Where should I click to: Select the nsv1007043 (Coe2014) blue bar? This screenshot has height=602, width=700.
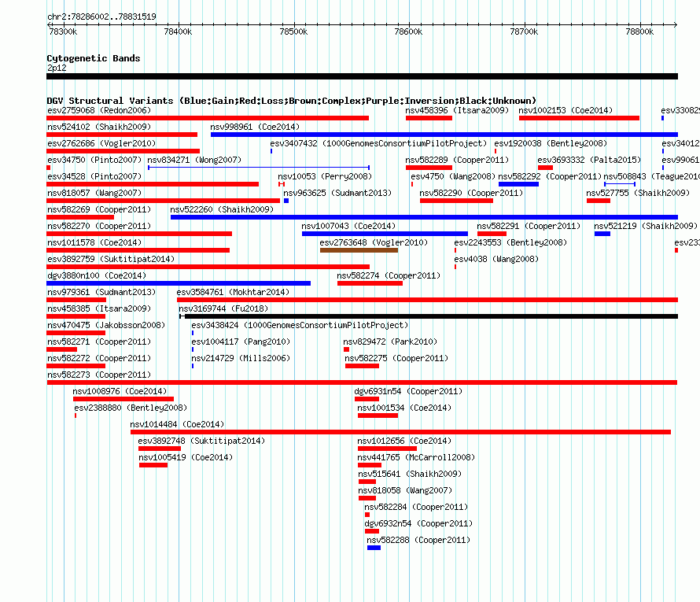pyautogui.click(x=385, y=234)
